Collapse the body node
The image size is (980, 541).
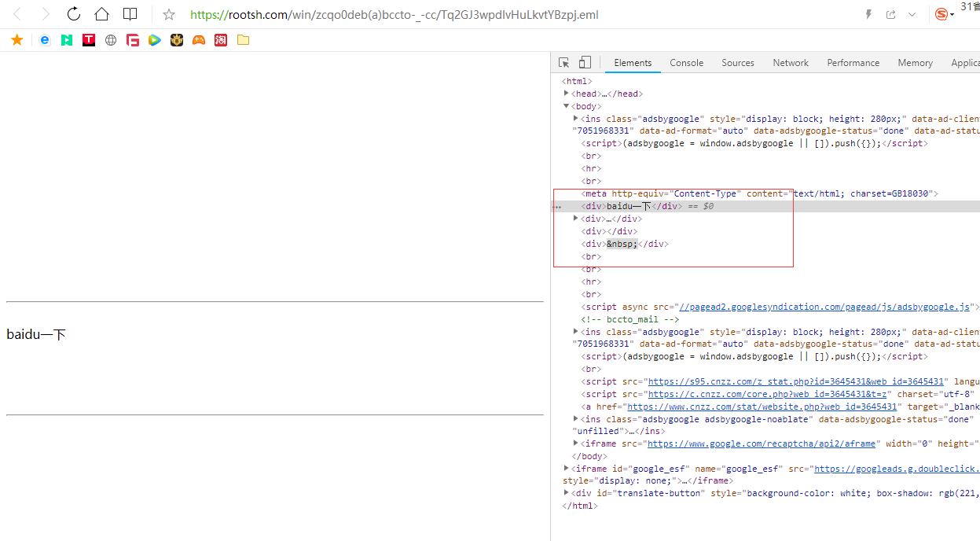[566, 106]
